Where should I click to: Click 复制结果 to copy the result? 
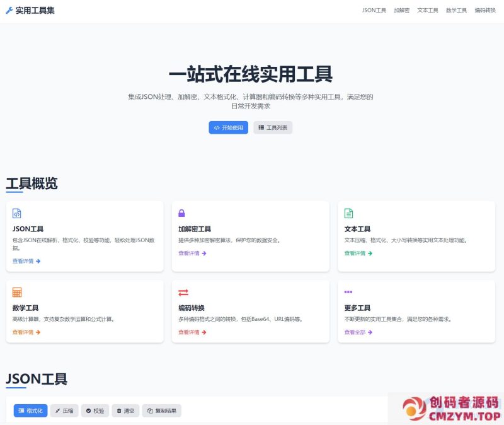pyautogui.click(x=163, y=410)
